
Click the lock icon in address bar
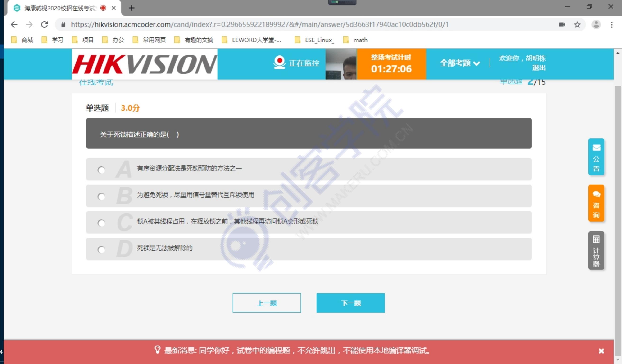(64, 24)
